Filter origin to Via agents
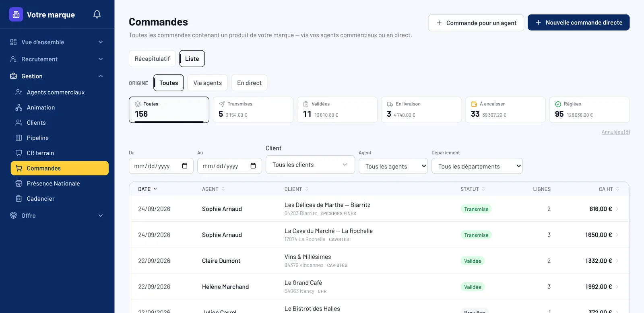This screenshot has height=313, width=644. coord(208,83)
